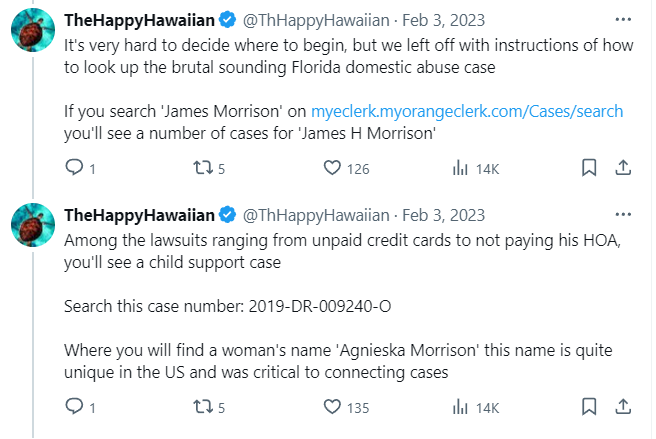Open more options on second tweet
656x439 pixels.
623,215
